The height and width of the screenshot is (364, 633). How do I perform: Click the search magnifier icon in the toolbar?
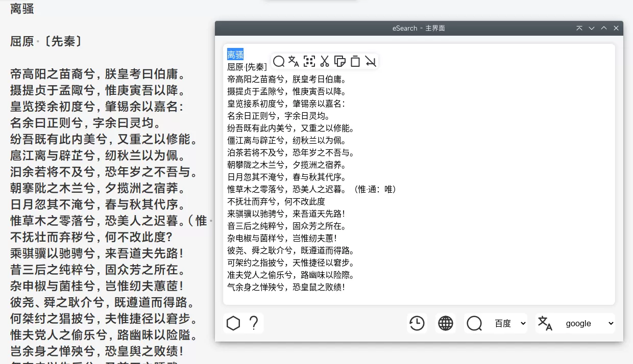pyautogui.click(x=279, y=61)
